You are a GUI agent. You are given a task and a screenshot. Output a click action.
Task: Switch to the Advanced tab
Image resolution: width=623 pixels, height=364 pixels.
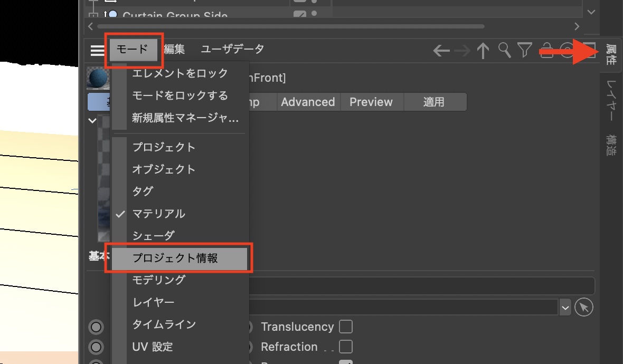tap(308, 102)
